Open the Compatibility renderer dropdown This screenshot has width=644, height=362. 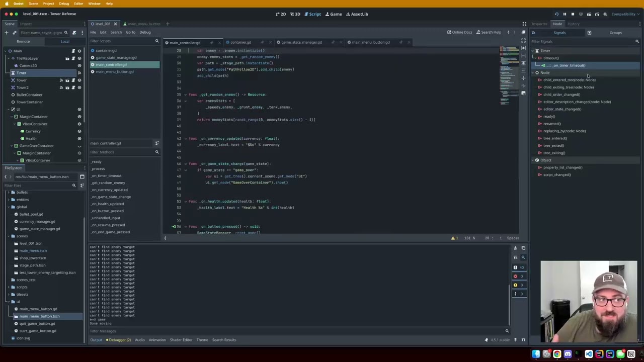(x=625, y=14)
